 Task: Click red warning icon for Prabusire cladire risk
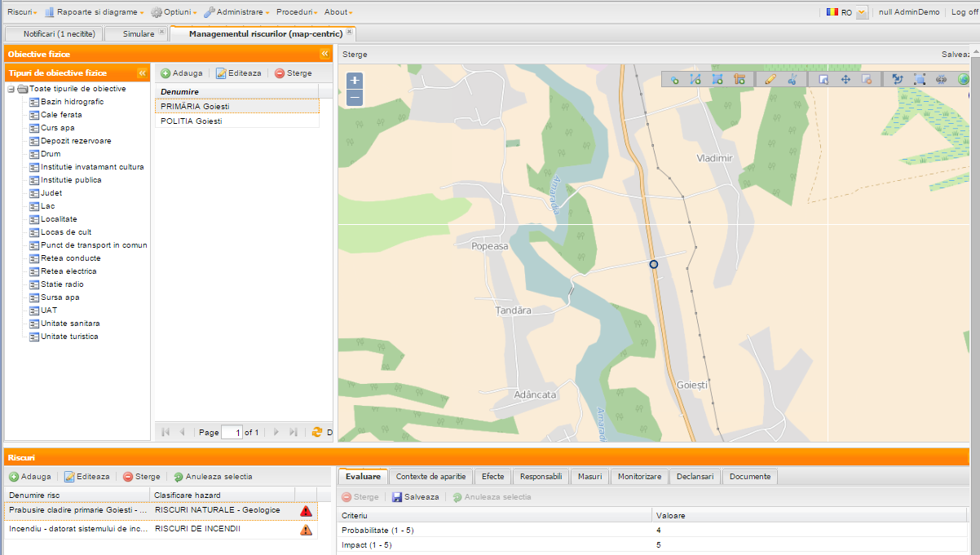(306, 511)
